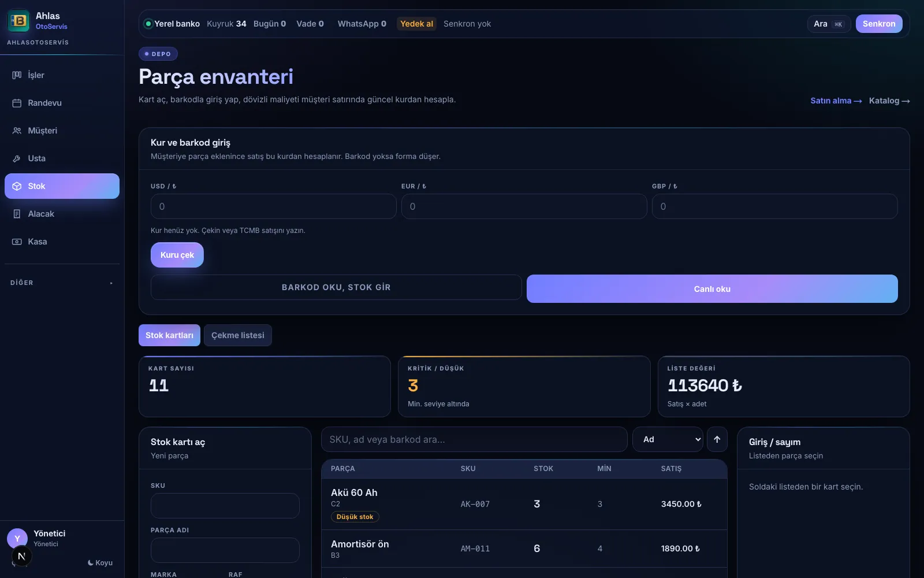
Task: Follow the Katalog link
Action: coord(889,101)
